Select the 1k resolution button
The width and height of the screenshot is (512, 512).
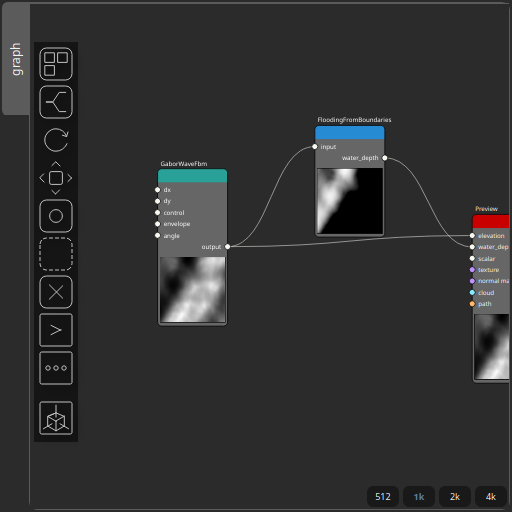[419, 497]
